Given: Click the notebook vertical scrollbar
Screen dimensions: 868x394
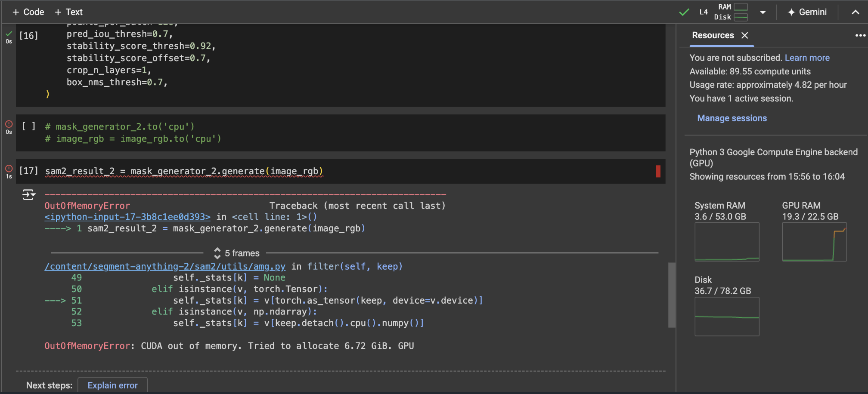Looking at the screenshot, I should (x=671, y=295).
